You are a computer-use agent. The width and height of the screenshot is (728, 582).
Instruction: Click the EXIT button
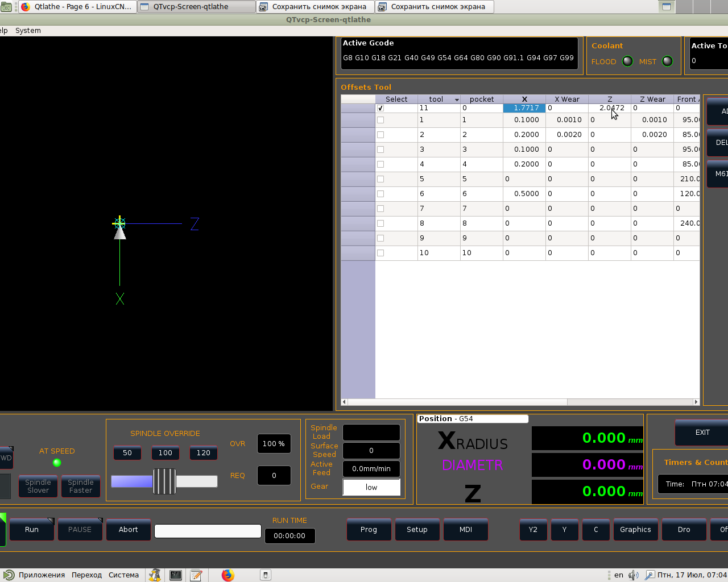pos(702,433)
